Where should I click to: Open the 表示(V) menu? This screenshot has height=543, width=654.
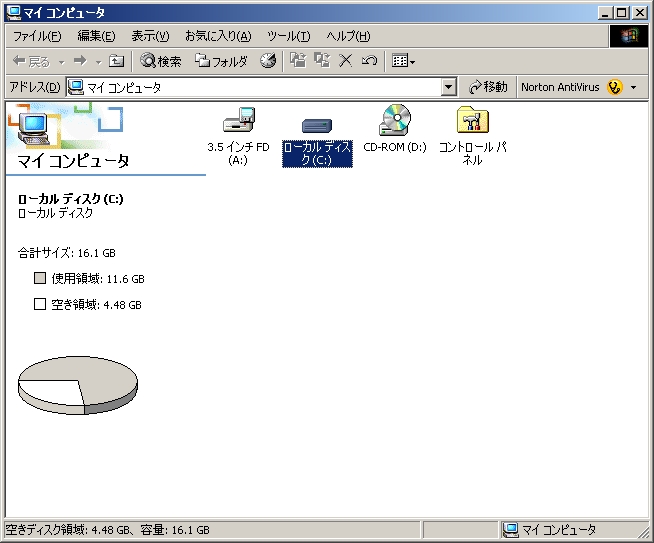150,36
